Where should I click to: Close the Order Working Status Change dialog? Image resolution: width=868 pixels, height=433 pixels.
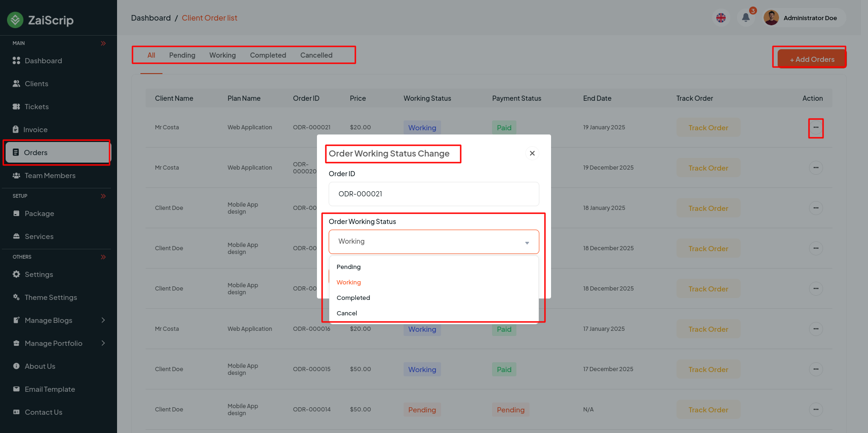532,153
